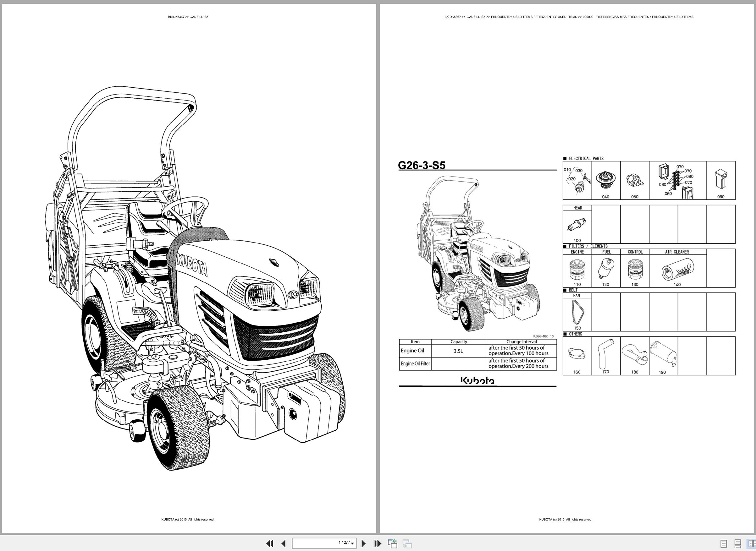This screenshot has height=551, width=756.
Task: Click the right page FREQUENTLY USED ITEMS breadcrumb
Action: [569, 17]
